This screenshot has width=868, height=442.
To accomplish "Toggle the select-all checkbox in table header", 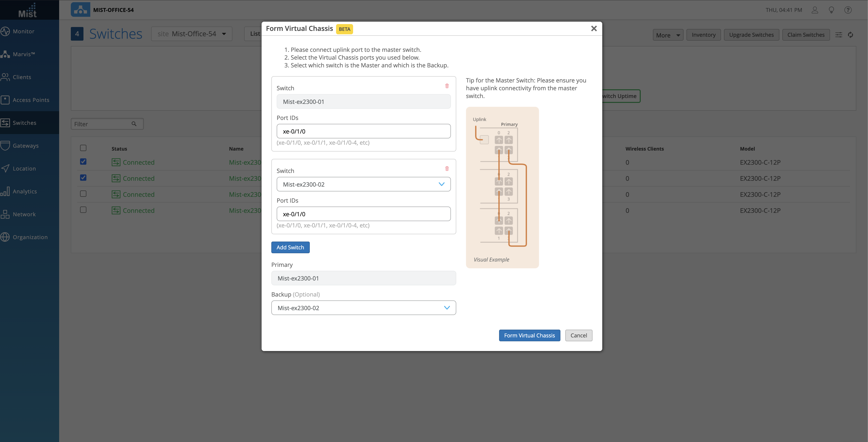I will pos(83,148).
